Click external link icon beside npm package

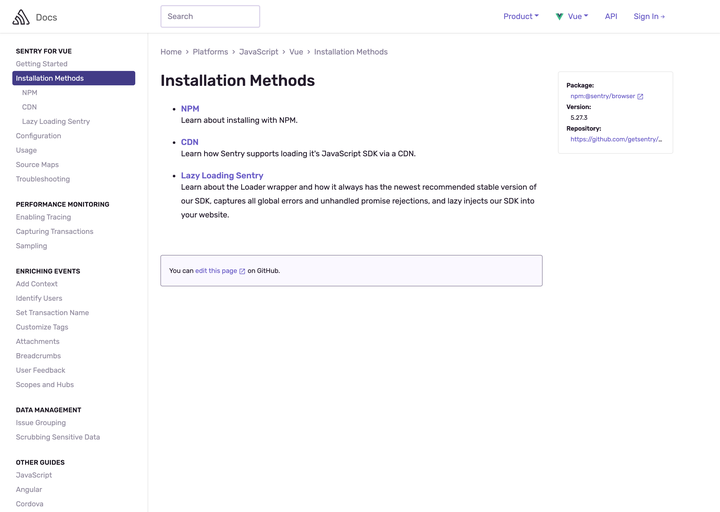point(640,97)
